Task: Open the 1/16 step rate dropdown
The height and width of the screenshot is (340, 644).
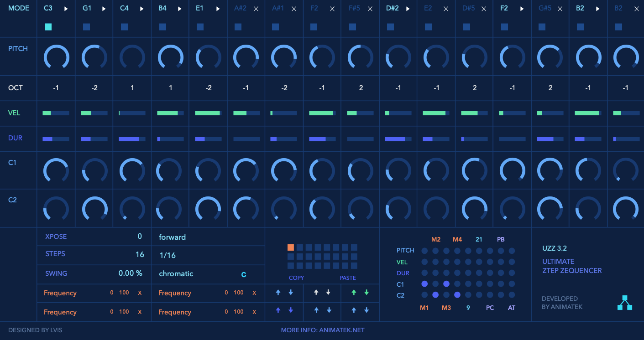Action: click(168, 255)
